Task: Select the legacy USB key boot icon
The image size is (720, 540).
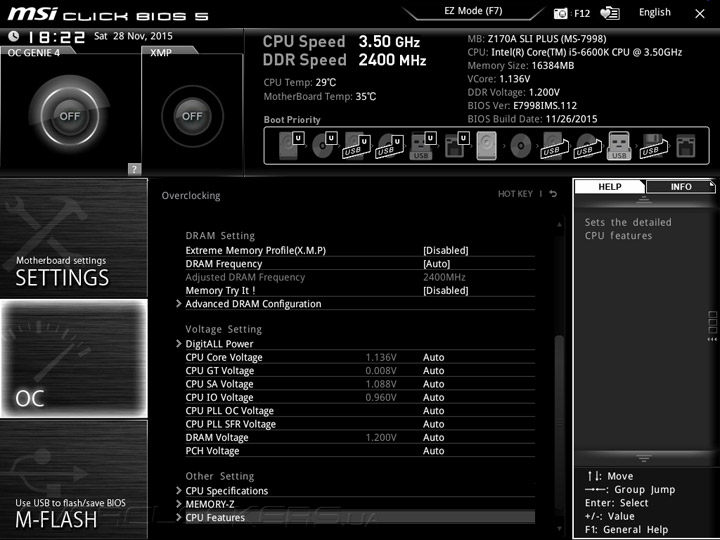Action: coord(619,146)
